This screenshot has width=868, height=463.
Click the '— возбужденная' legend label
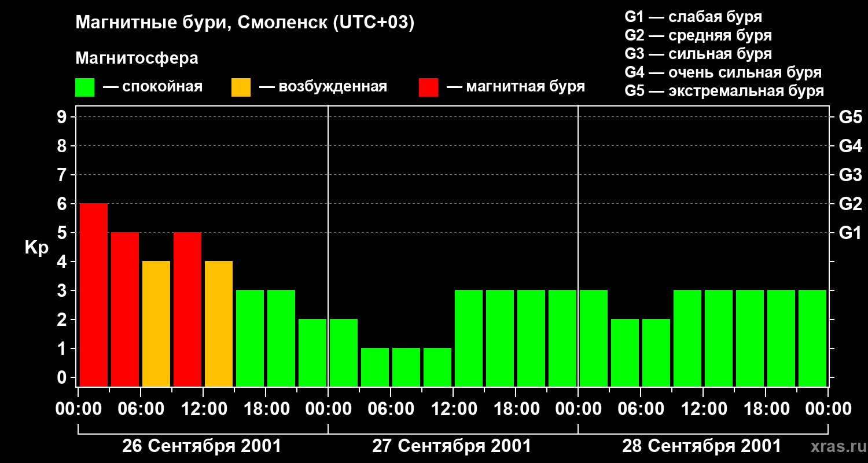pyautogui.click(x=323, y=87)
